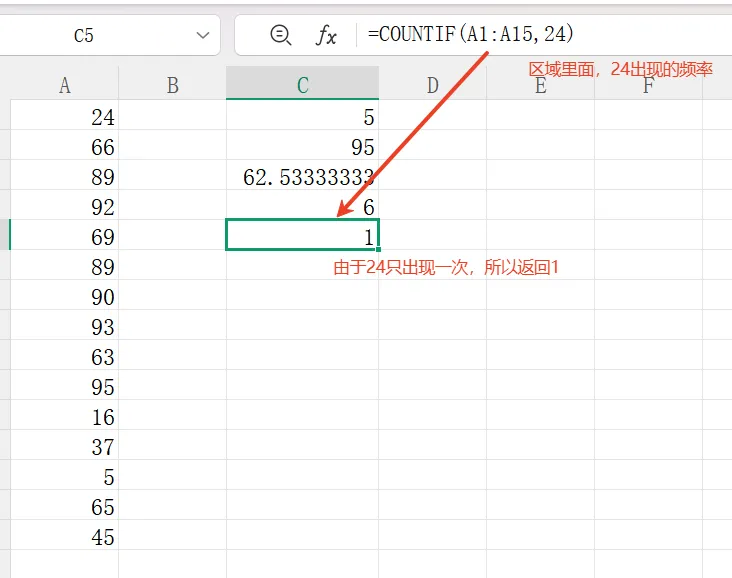
Task: Select cell A2 containing 66
Action: [64, 145]
